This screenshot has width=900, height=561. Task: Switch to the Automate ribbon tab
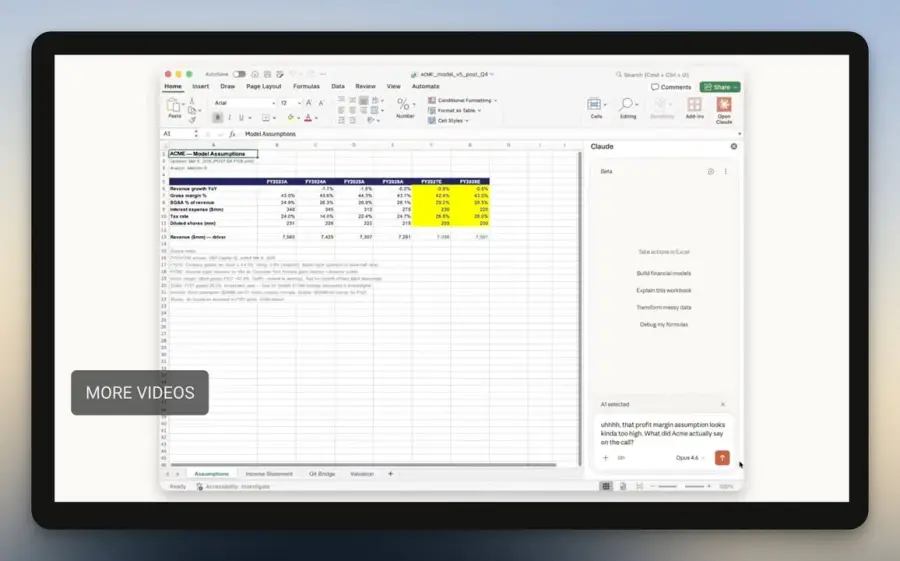click(x=425, y=86)
